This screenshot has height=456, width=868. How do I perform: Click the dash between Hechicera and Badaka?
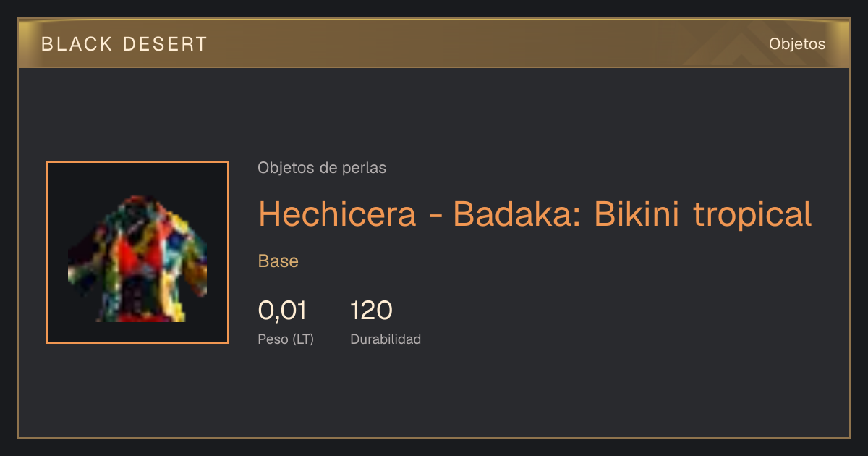click(x=435, y=216)
